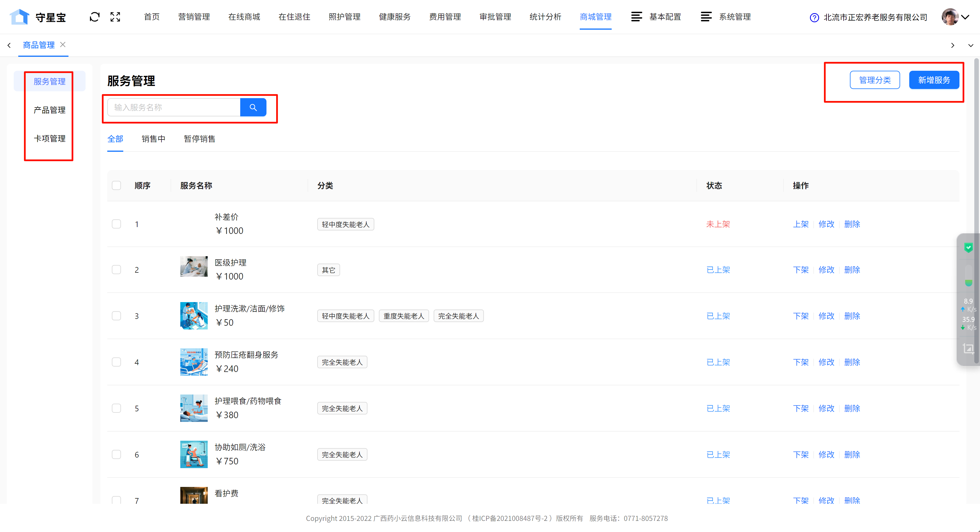The image size is (980, 532).
Task: Click the 守星宝 house logo
Action: click(x=19, y=17)
